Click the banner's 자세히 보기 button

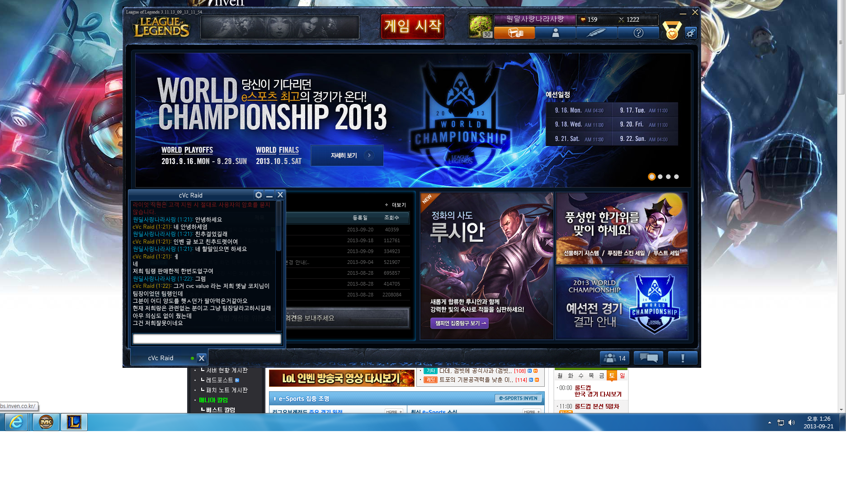347,155
